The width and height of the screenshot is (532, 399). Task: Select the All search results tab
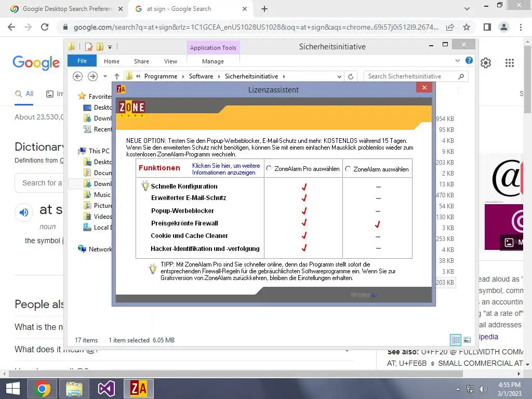(x=24, y=94)
